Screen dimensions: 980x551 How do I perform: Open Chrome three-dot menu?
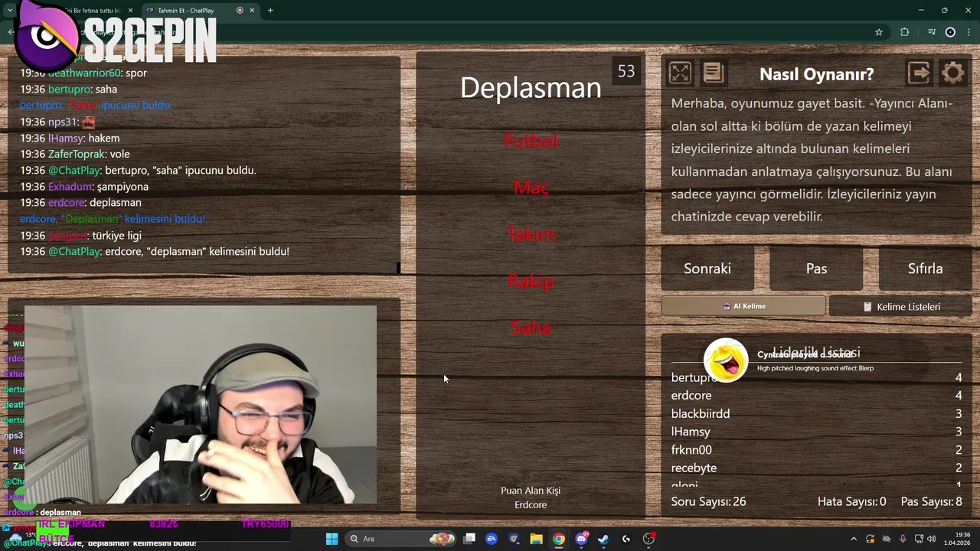(969, 32)
